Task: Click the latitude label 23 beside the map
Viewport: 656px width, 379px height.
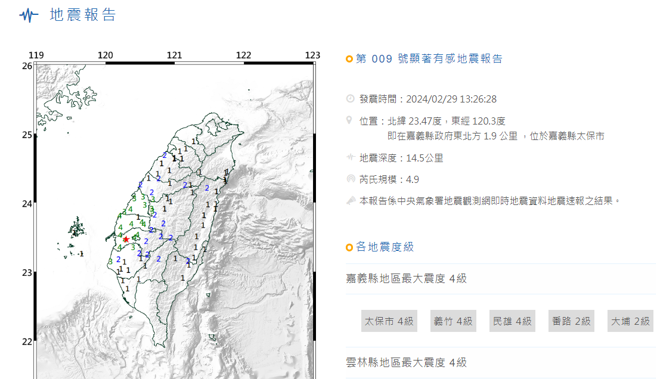Action: pyautogui.click(x=27, y=273)
